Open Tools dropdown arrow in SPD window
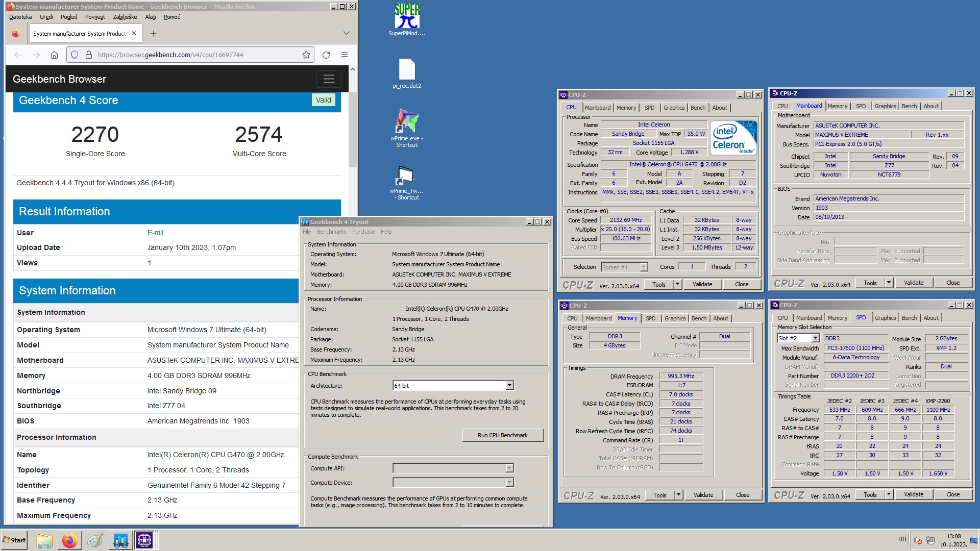This screenshot has width=980, height=551. (x=889, y=494)
